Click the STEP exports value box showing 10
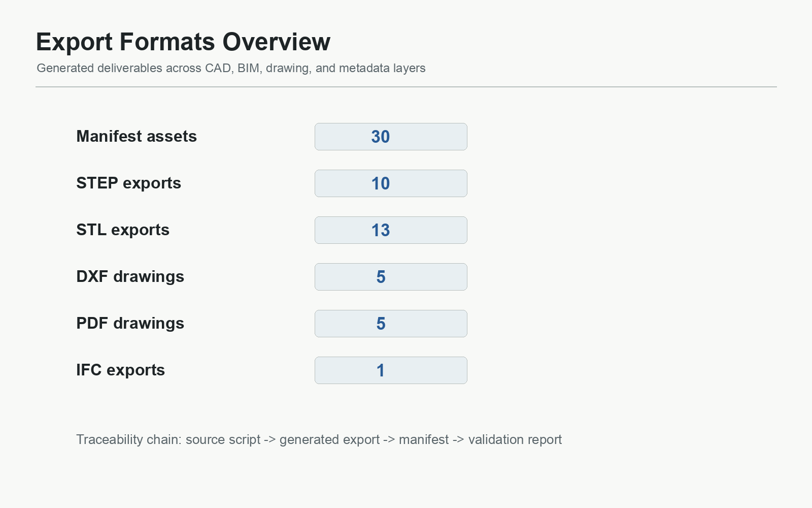 click(391, 183)
